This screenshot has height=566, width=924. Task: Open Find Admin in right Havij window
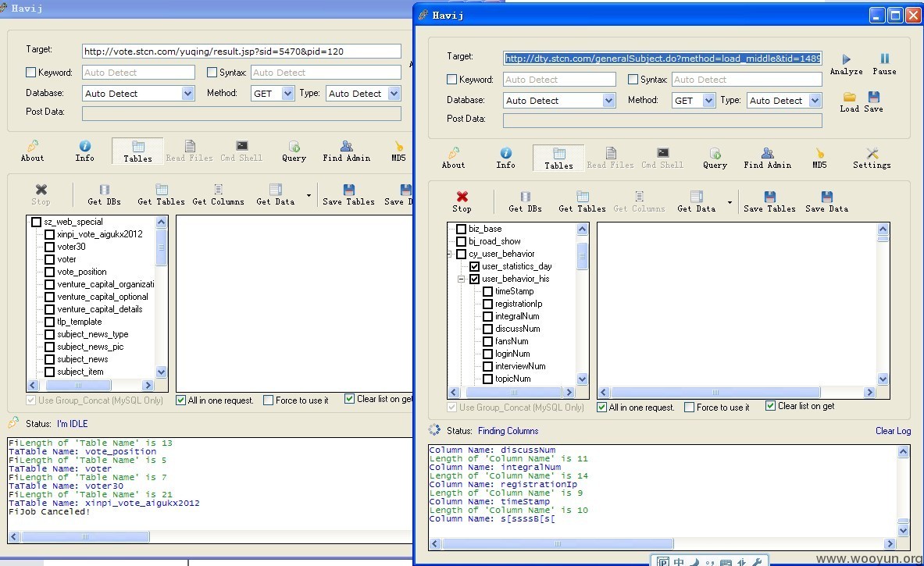coord(767,158)
